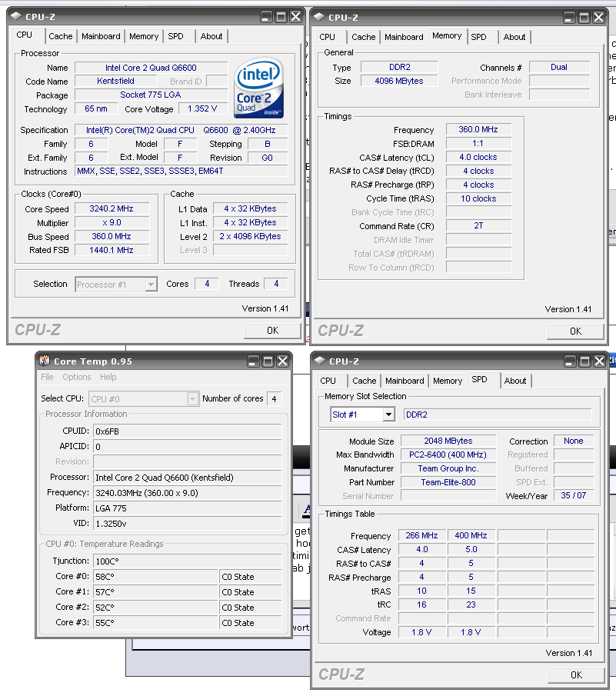Open the Mainboard tab in the SPD window

pos(405,381)
